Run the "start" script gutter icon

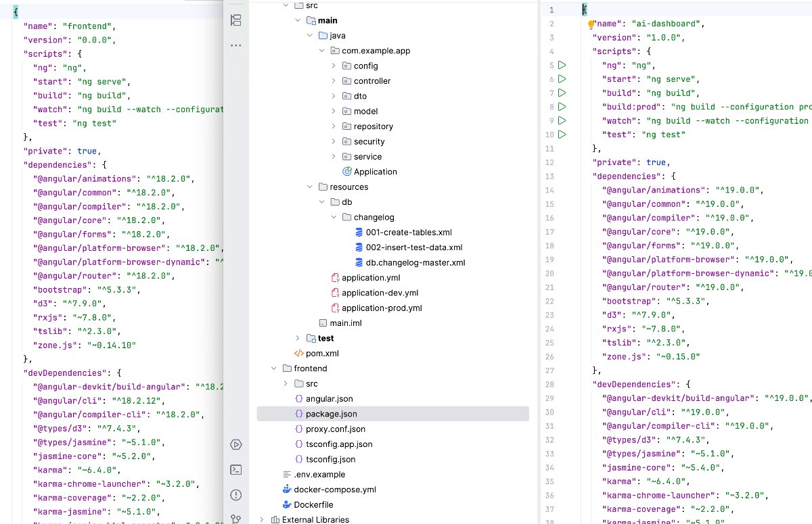click(562, 79)
